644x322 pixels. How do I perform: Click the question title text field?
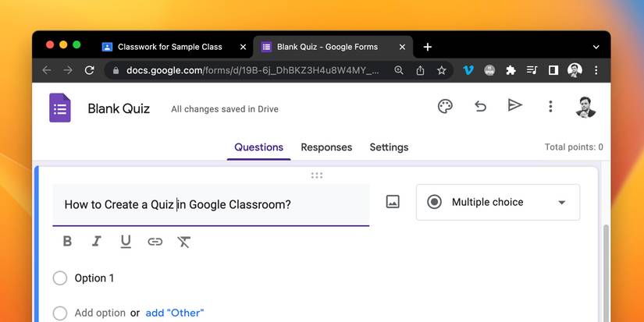tap(211, 205)
